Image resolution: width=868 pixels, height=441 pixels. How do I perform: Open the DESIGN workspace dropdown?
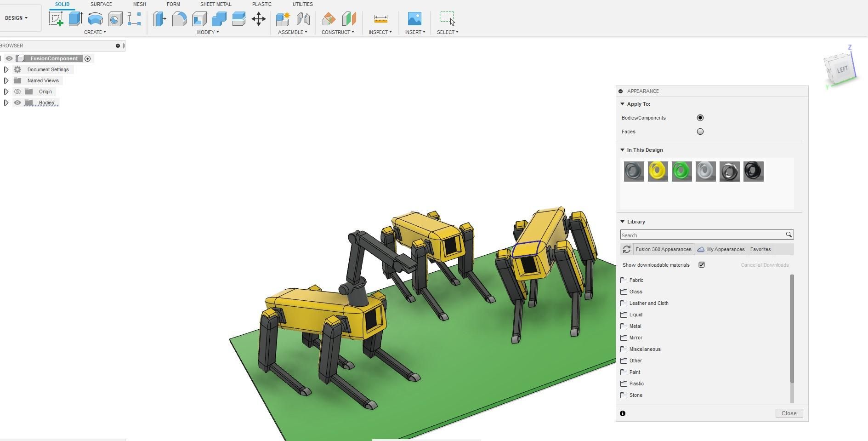tap(17, 18)
